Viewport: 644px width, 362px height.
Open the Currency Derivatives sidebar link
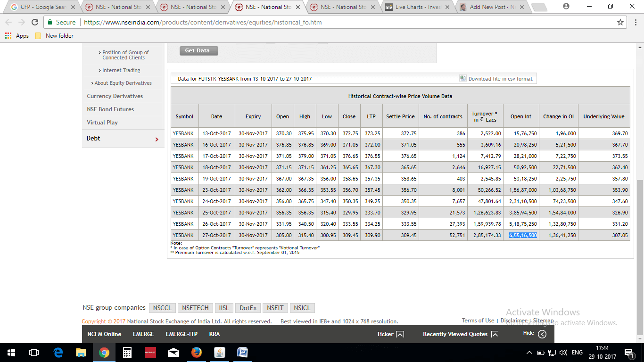(x=115, y=96)
